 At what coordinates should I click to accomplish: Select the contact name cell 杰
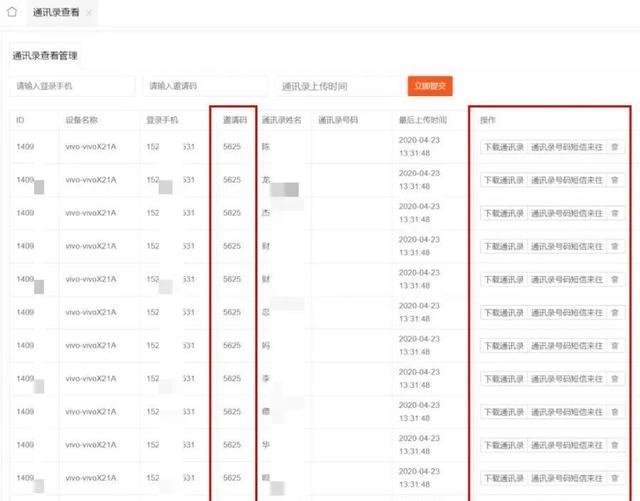pos(266,213)
